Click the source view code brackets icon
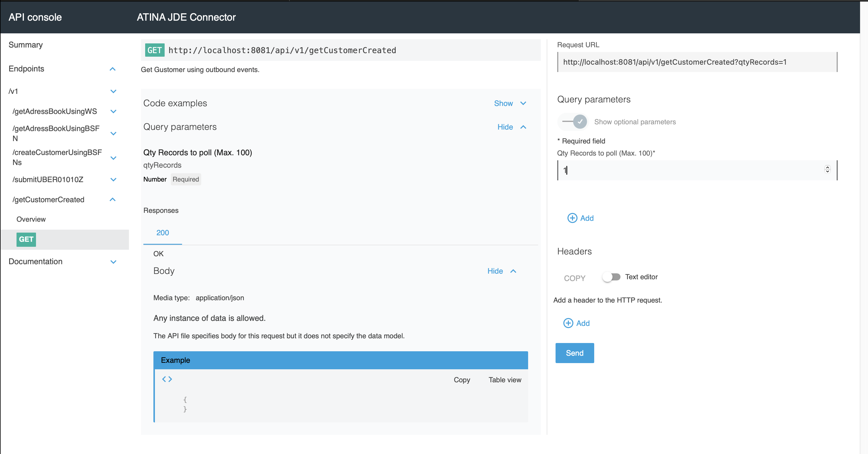The width and height of the screenshot is (868, 454). coord(167,379)
